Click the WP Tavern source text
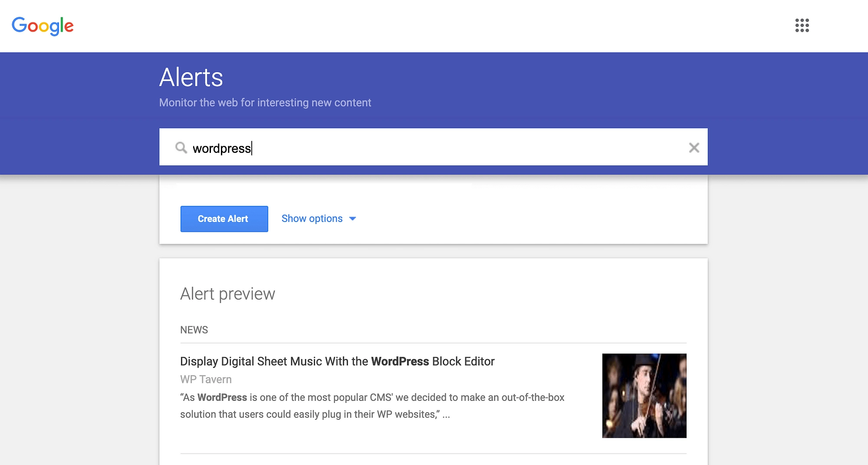Screen dimensions: 868x465 (x=206, y=379)
